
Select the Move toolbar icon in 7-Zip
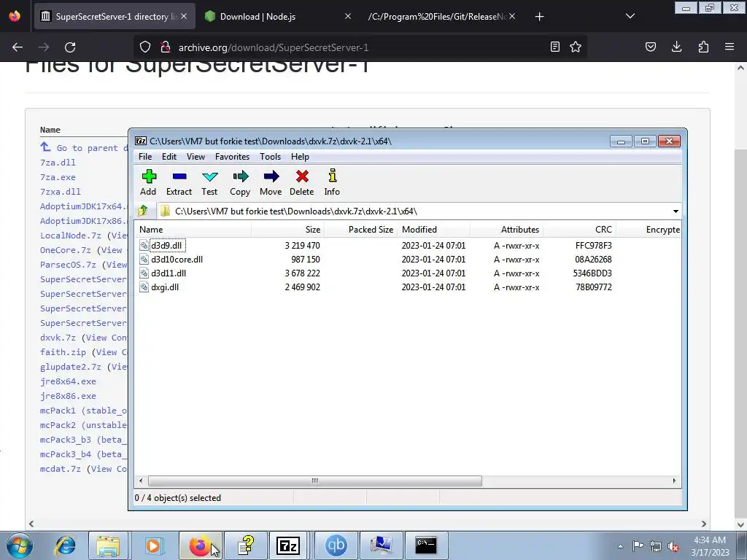click(271, 182)
